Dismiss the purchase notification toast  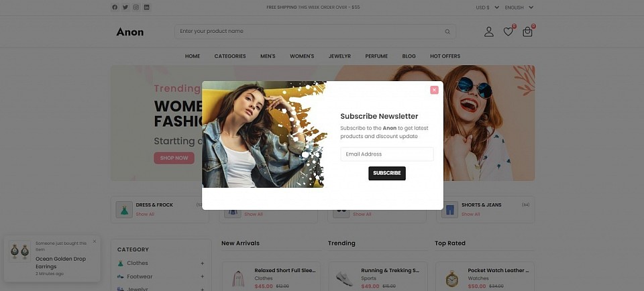point(95,241)
